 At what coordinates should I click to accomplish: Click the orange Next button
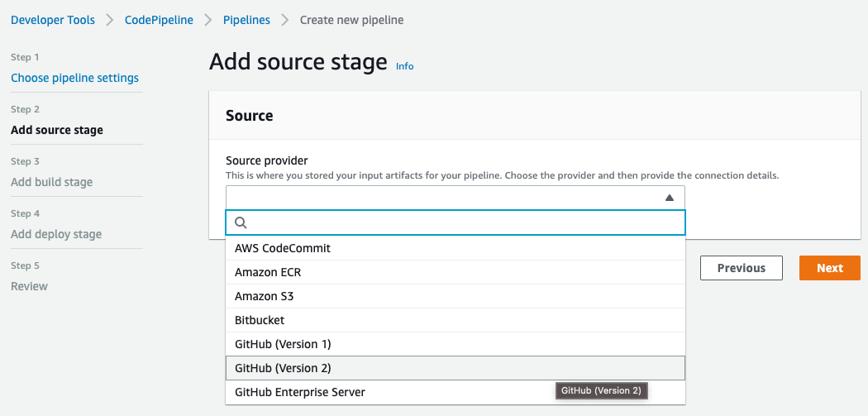pos(830,268)
